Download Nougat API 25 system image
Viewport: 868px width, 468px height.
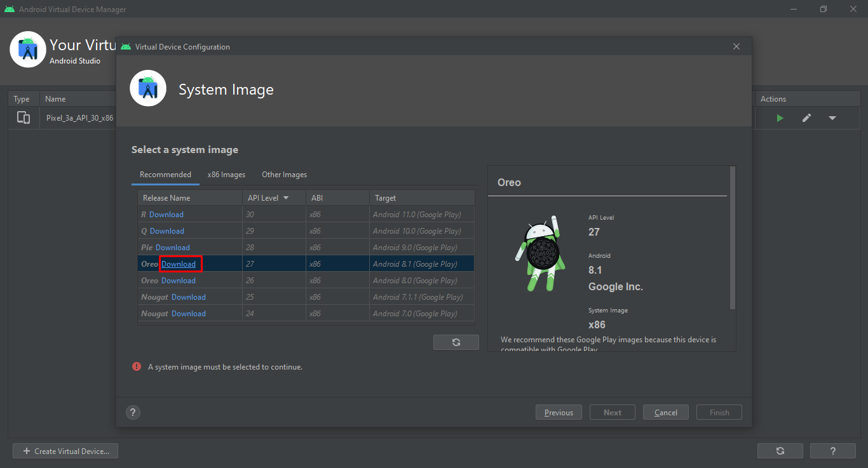(189, 297)
